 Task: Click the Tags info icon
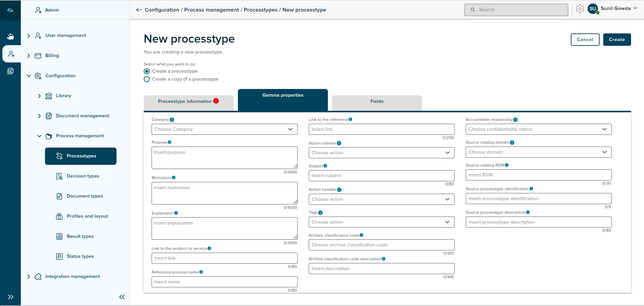[320, 213]
